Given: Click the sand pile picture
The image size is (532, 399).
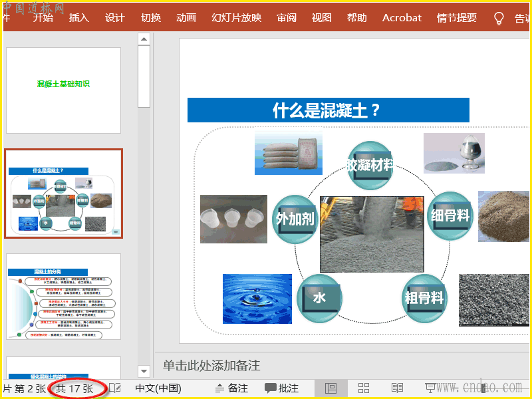Looking at the screenshot, I should click(x=503, y=217).
